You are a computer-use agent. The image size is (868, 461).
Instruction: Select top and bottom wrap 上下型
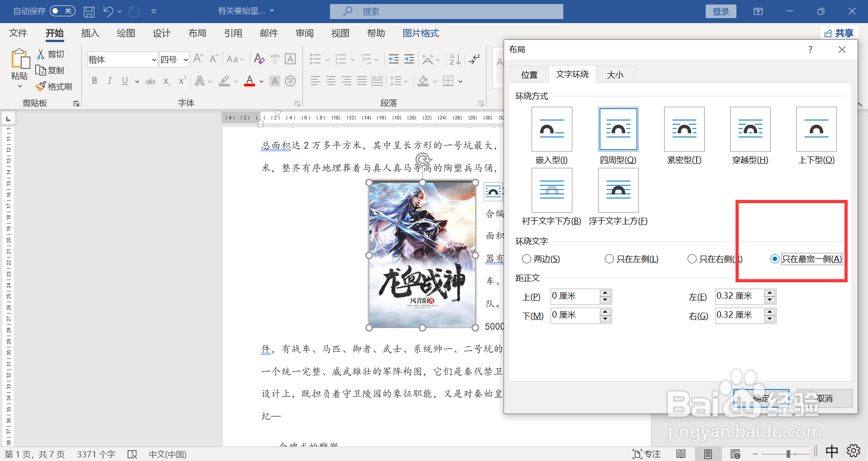pos(816,129)
